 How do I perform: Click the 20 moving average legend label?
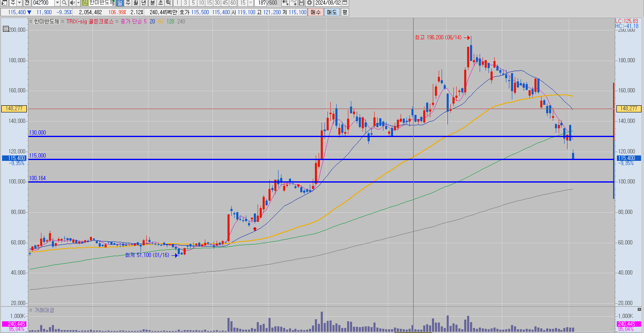(152, 21)
